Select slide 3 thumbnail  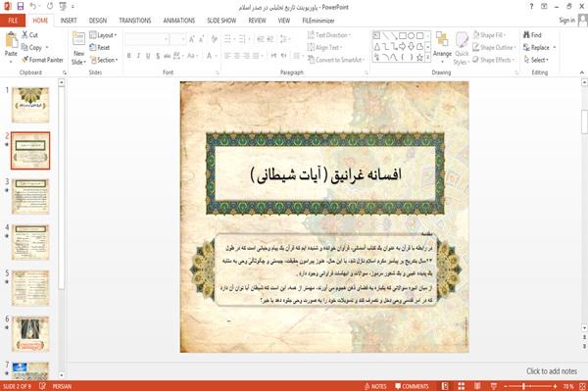pos(30,196)
